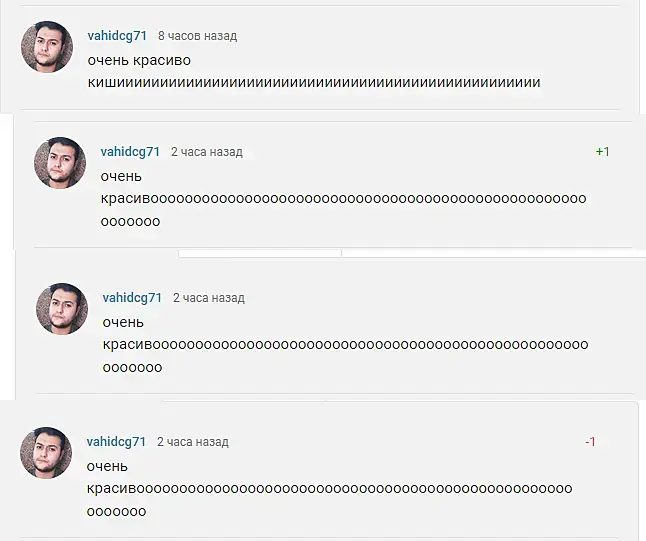Open the avatar beside the -1 rated comment

coord(46,453)
